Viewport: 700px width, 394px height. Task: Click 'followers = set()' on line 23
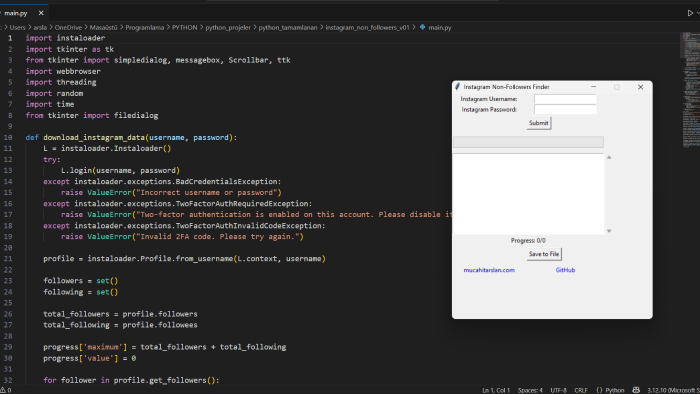point(80,281)
